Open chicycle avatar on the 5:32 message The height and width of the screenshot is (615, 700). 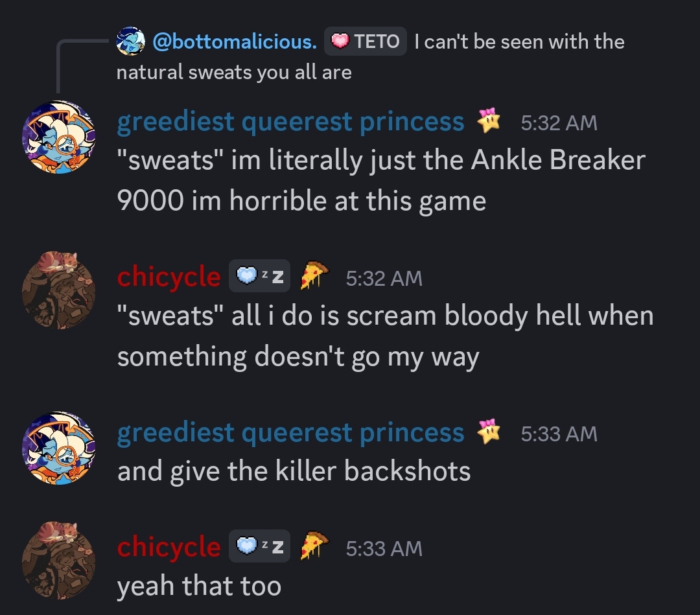(59, 290)
